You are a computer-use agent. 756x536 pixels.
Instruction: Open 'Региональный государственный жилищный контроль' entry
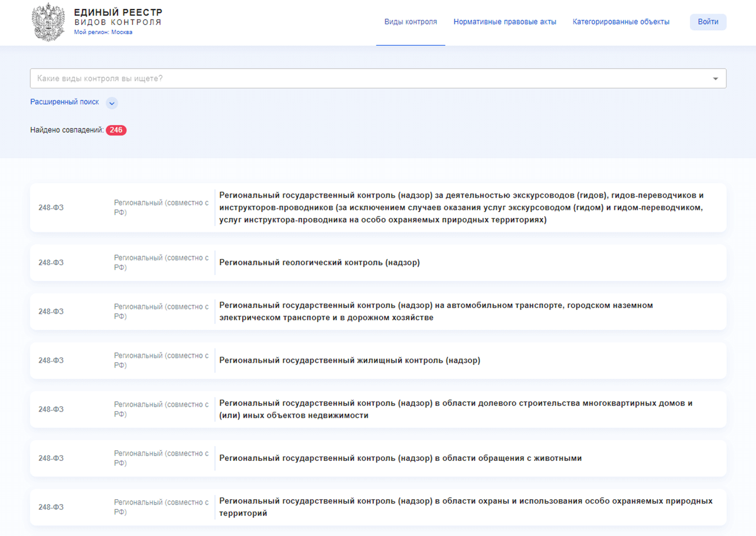coord(349,361)
